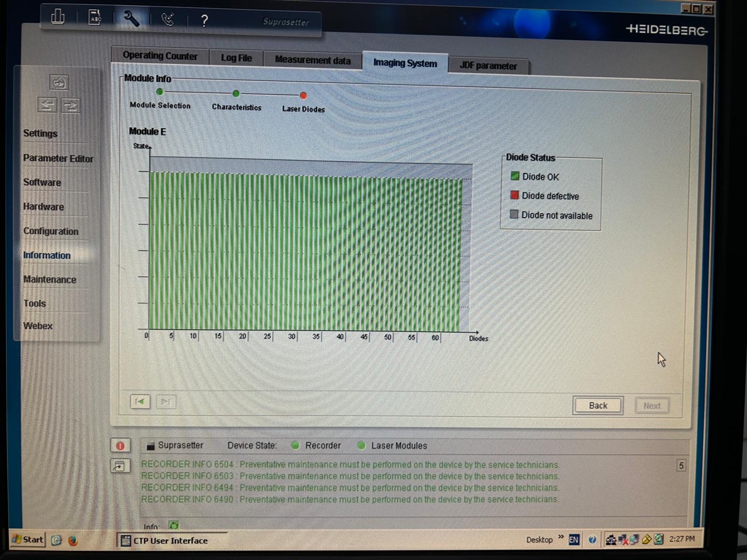This screenshot has width=747, height=560.
Task: Click the icon above the sidebar arrows
Action: tap(59, 83)
